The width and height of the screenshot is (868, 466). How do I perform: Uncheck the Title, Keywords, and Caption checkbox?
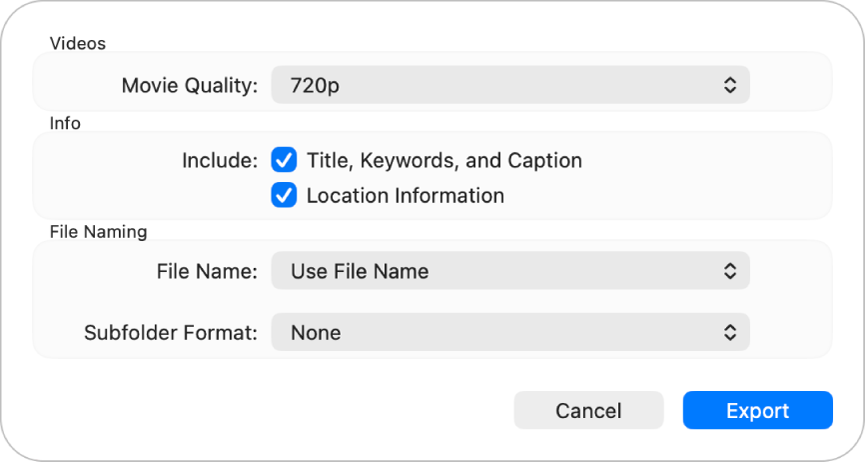point(285,160)
